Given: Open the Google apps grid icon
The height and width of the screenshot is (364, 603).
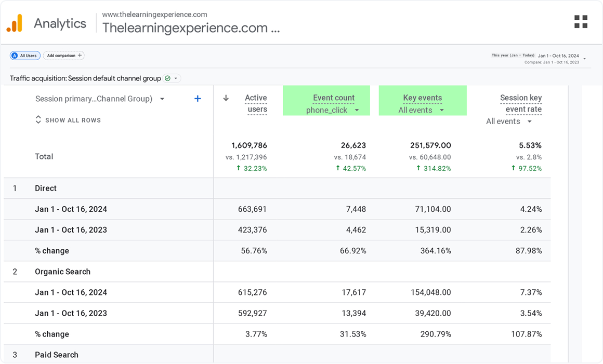Looking at the screenshot, I should tap(581, 22).
